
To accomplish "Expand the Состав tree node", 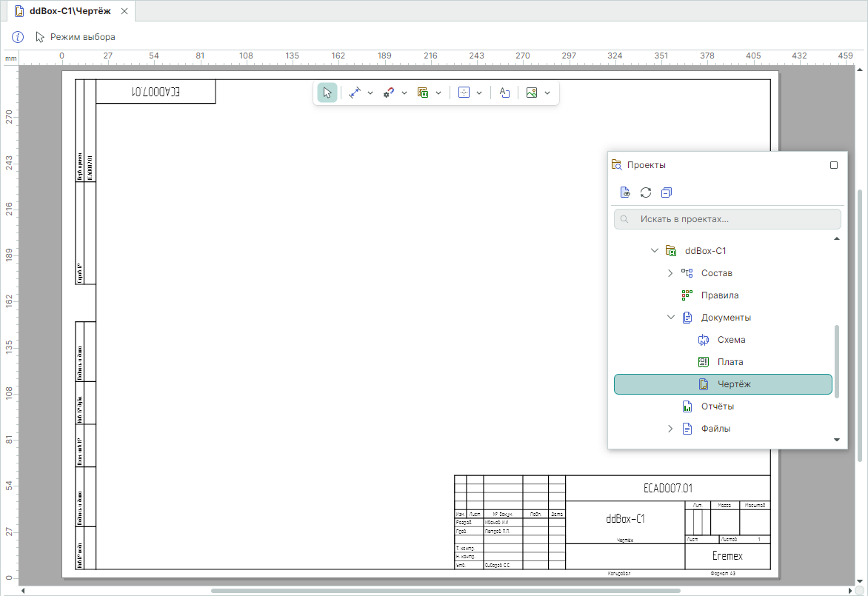I will click(x=670, y=273).
